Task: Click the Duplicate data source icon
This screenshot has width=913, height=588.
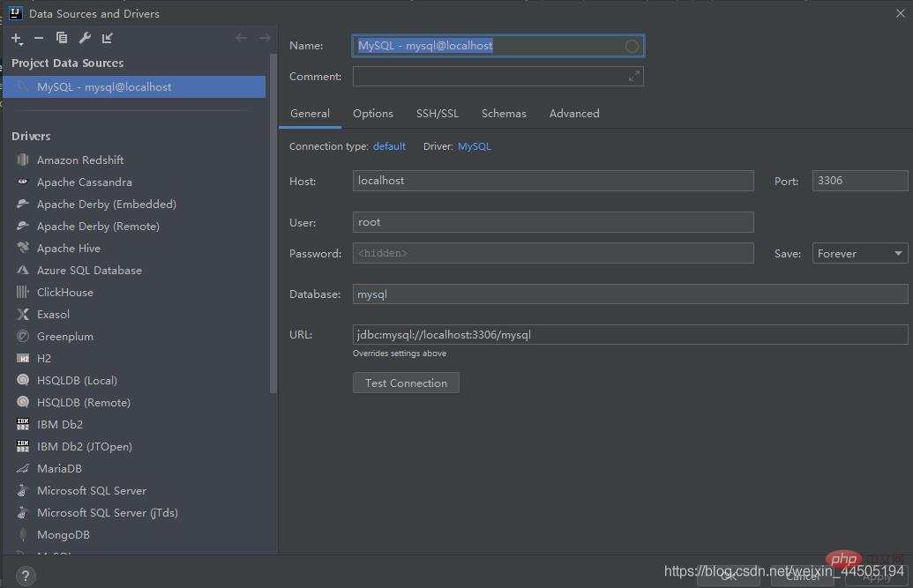Action: pos(62,38)
